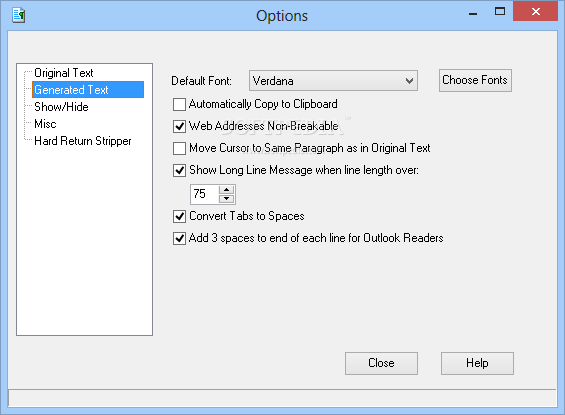The image size is (565, 415).
Task: Open Hard Return Stripper settings
Action: click(83, 141)
